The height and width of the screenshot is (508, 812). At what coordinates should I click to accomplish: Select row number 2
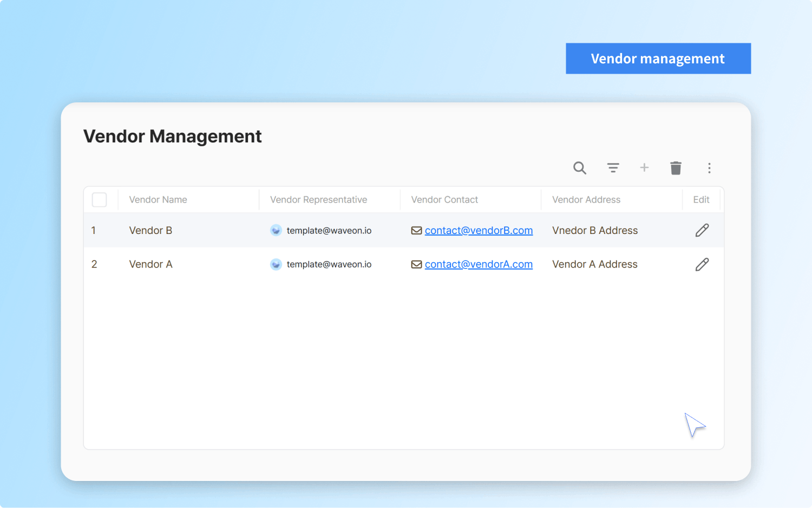click(x=94, y=264)
